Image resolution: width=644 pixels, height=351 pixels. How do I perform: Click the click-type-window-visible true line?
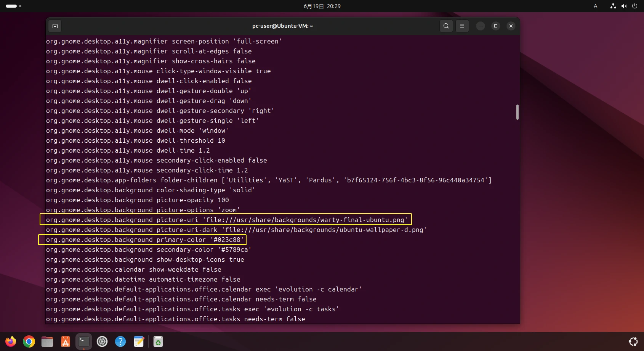pos(159,71)
